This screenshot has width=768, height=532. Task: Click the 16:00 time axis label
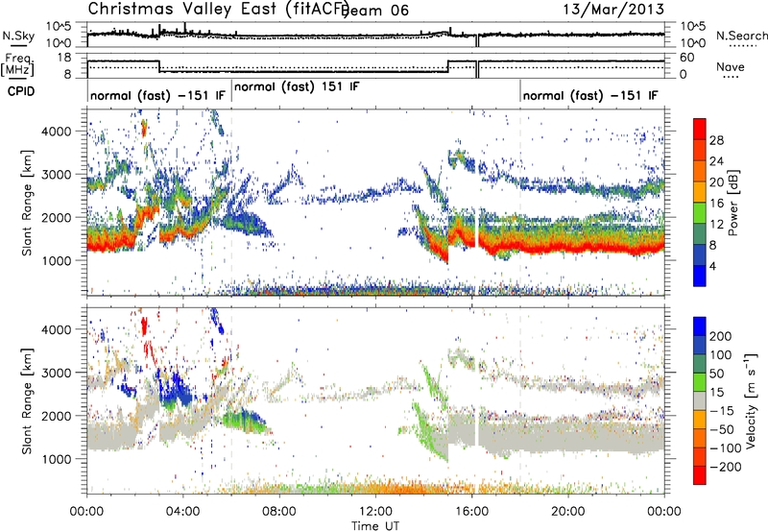pos(471,512)
